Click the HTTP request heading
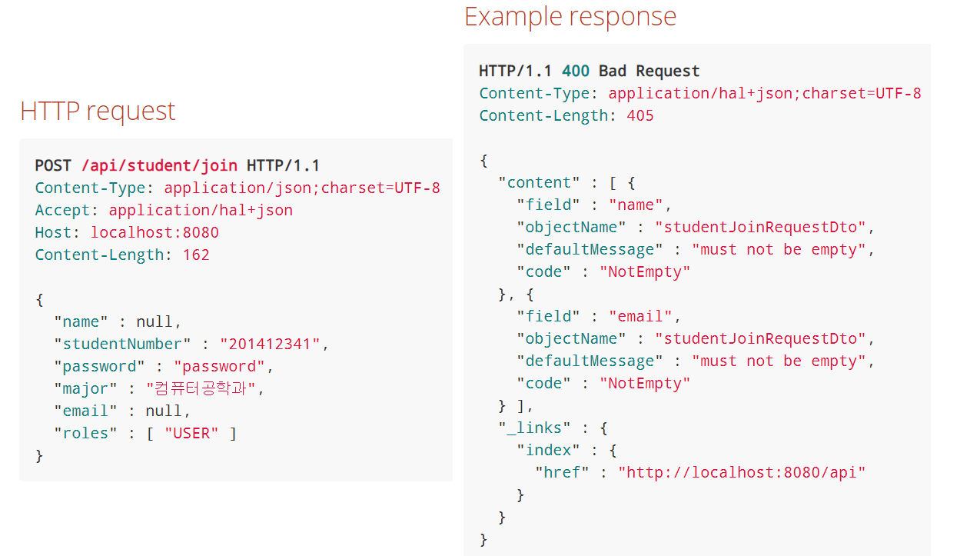The height and width of the screenshot is (556, 980). point(97,111)
